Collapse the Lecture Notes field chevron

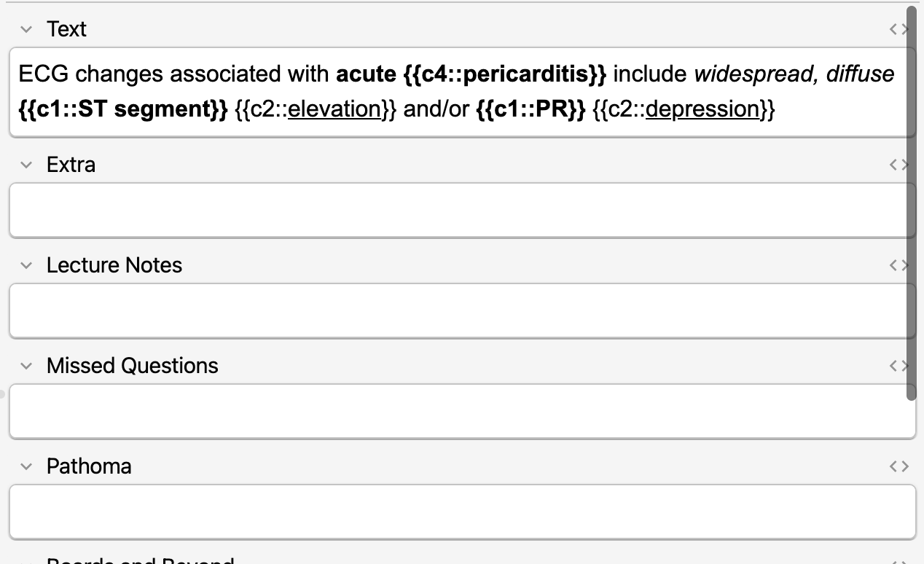click(27, 265)
